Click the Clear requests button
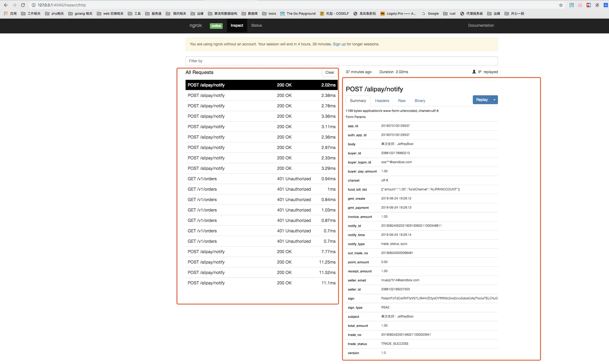Viewport: 609px width, 364px height. click(x=329, y=73)
